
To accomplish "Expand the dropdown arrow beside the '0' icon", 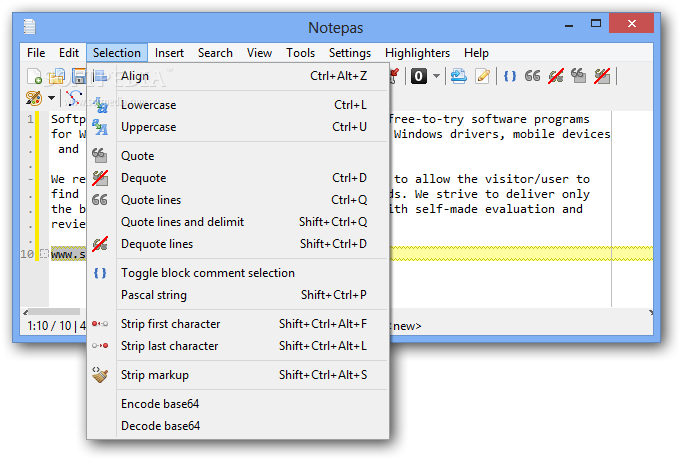I will 436,76.
